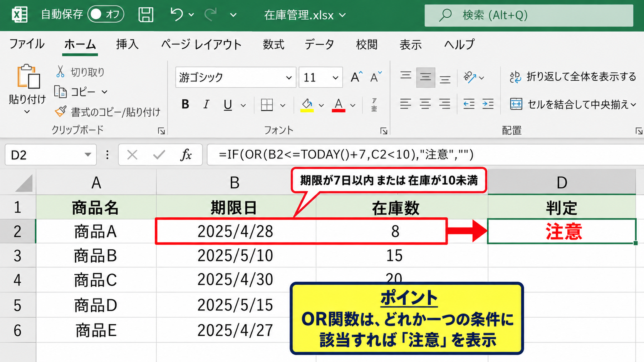Click the text orientation icon
This screenshot has height=362, width=644.
(470, 77)
